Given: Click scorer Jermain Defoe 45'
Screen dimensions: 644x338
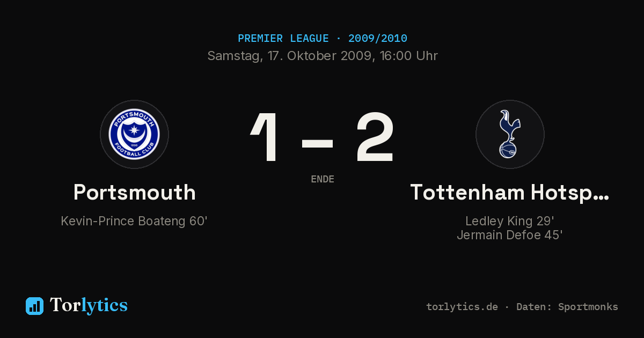Looking at the screenshot, I should (510, 235).
